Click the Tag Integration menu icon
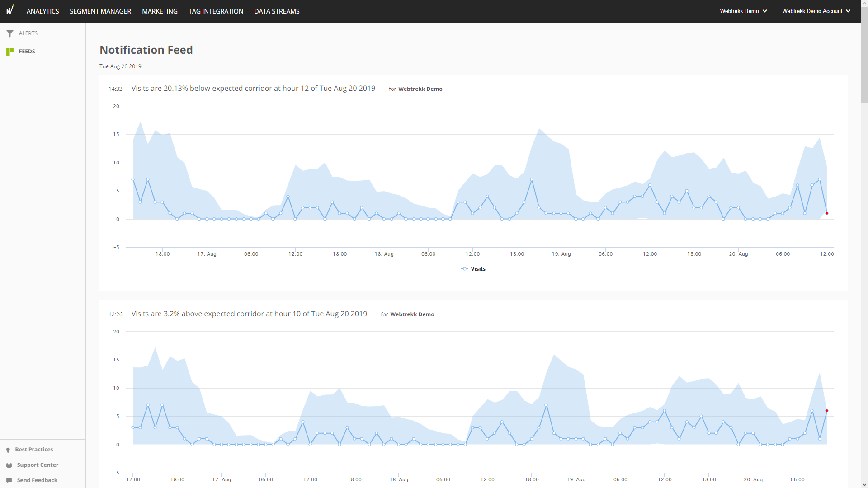Image resolution: width=868 pixels, height=488 pixels. point(216,11)
